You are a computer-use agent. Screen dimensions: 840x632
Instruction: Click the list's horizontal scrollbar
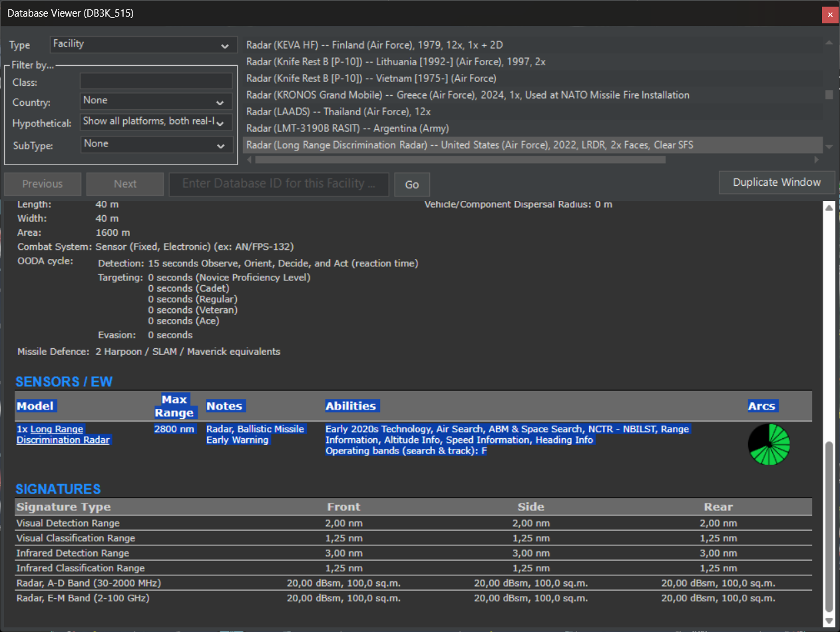click(x=460, y=160)
